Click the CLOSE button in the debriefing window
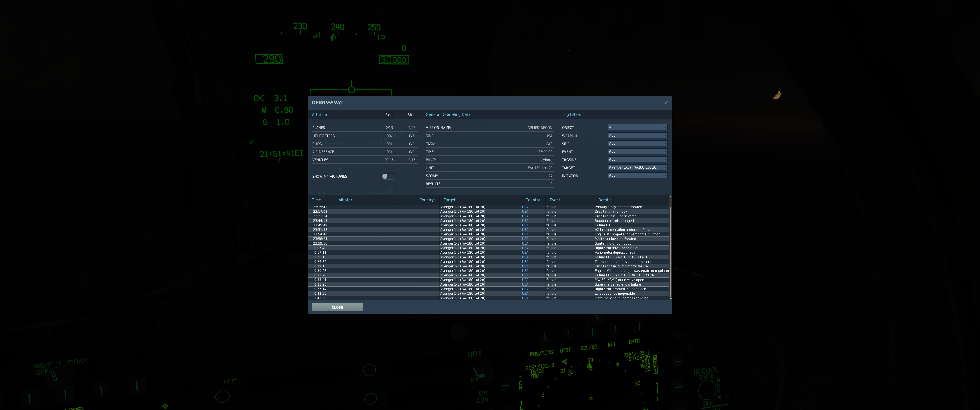 click(x=337, y=307)
